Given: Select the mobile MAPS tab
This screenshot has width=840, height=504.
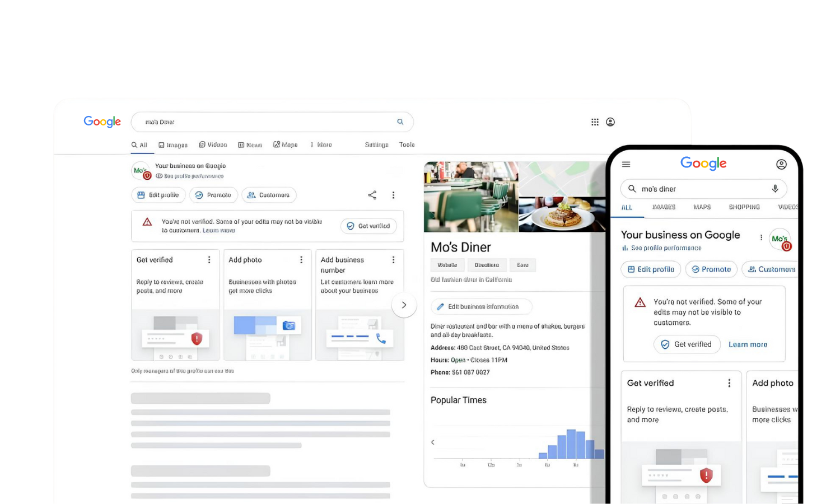Looking at the screenshot, I should coord(702,207).
